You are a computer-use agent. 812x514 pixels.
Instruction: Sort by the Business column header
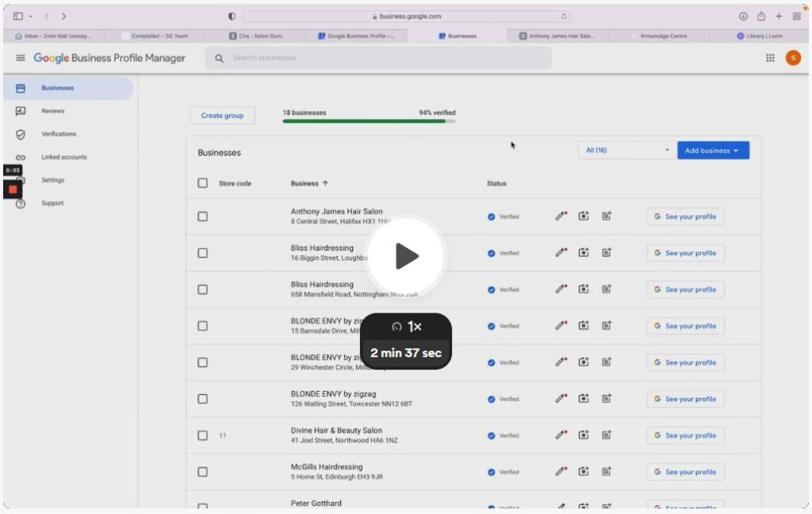309,183
